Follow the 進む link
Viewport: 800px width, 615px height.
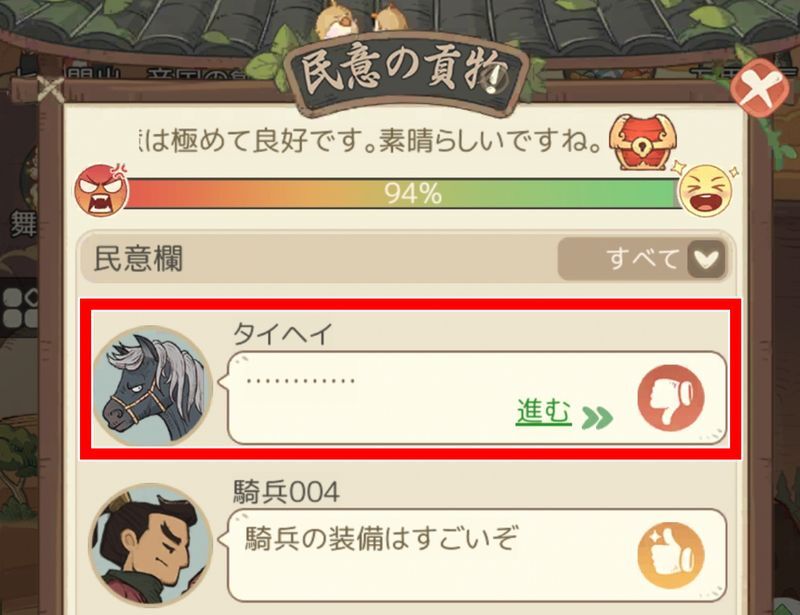(543, 411)
